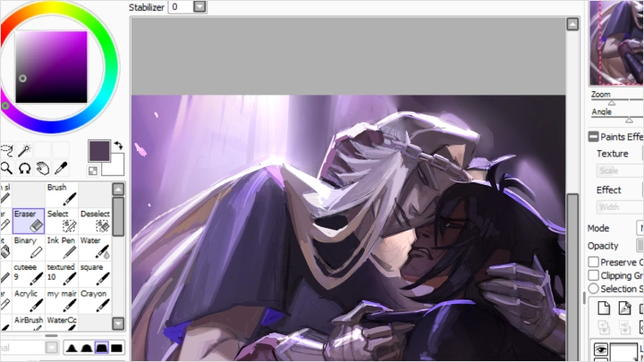The width and height of the screenshot is (644, 362).
Task: Toggle the Clipping Group checkbox
Action: point(594,275)
